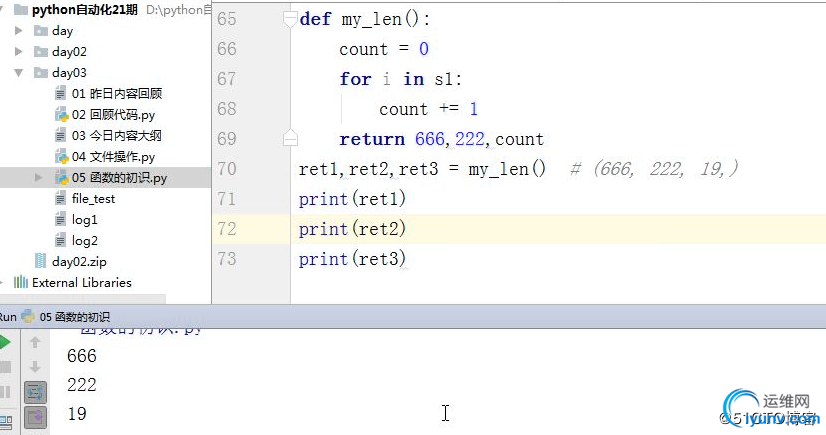Select the python自动化21期 project root
Screen dimensions: 826x435
click(85, 9)
